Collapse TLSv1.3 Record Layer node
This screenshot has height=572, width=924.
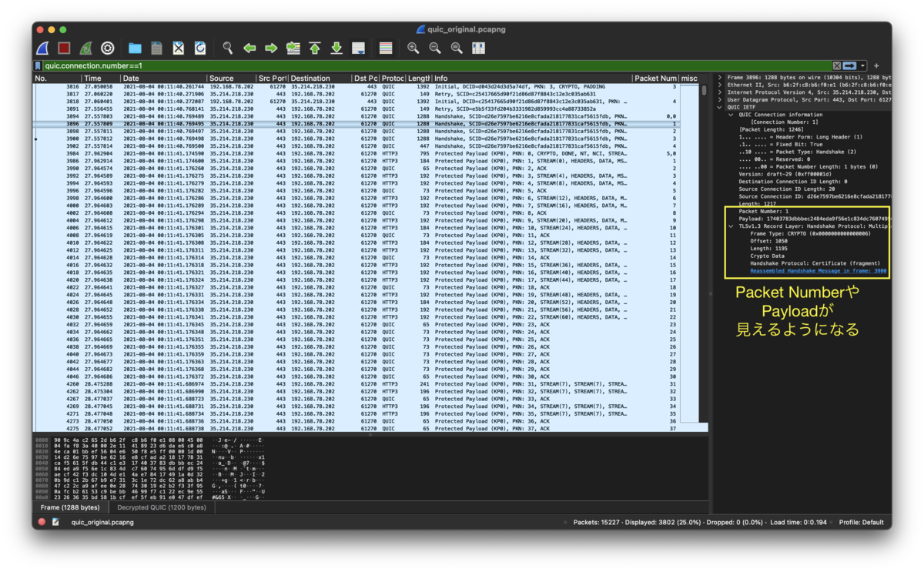click(731, 226)
